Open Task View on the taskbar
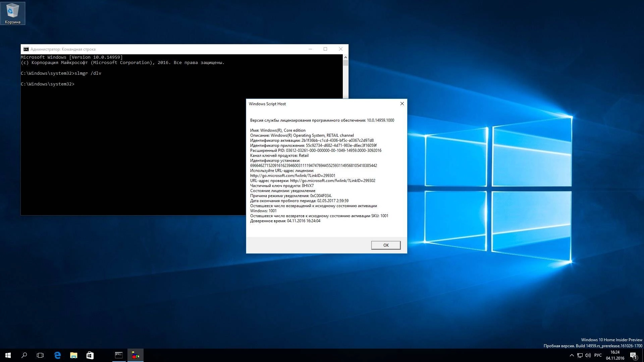 click(40, 355)
